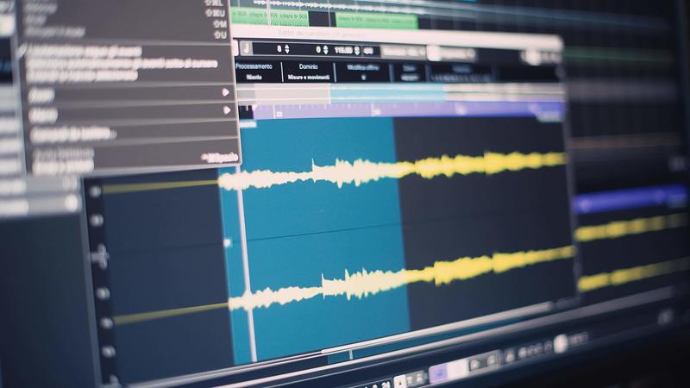The height and width of the screenshot is (388, 690).
Task: Open the Dominio field showing Misure e movimenti
Action: click(x=308, y=72)
